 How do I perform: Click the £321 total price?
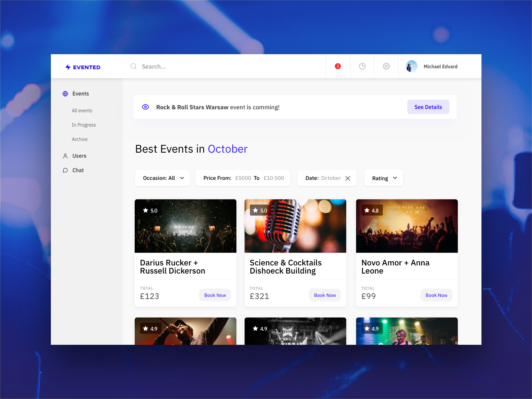pyautogui.click(x=259, y=296)
